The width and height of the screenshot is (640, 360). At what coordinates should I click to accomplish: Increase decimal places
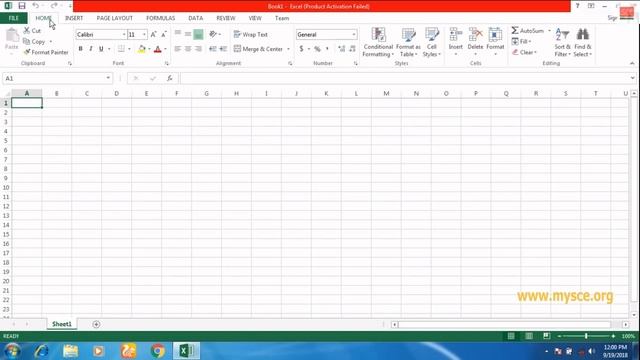(342, 49)
